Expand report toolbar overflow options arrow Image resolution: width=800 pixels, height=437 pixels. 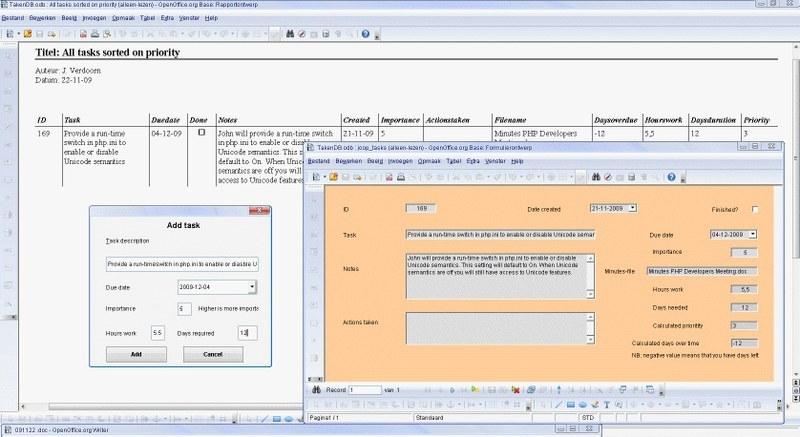377,36
